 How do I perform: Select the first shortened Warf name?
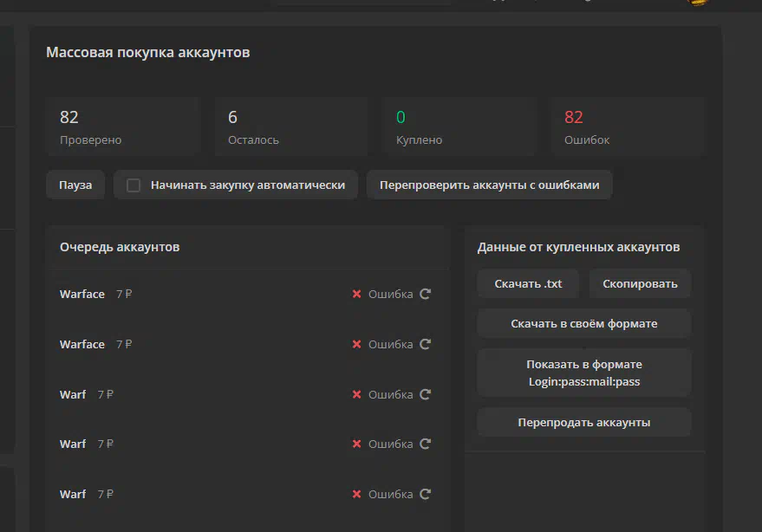click(73, 394)
